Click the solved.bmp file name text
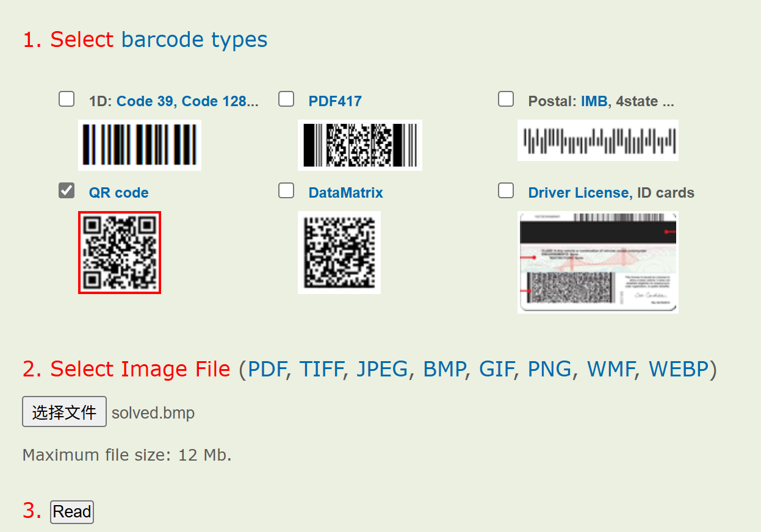 (153, 413)
